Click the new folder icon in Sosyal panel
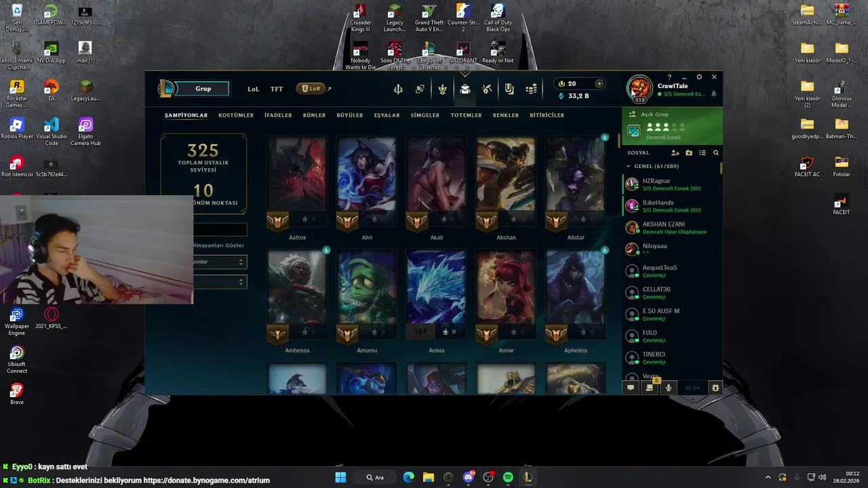This screenshot has height=488, width=868. click(689, 153)
